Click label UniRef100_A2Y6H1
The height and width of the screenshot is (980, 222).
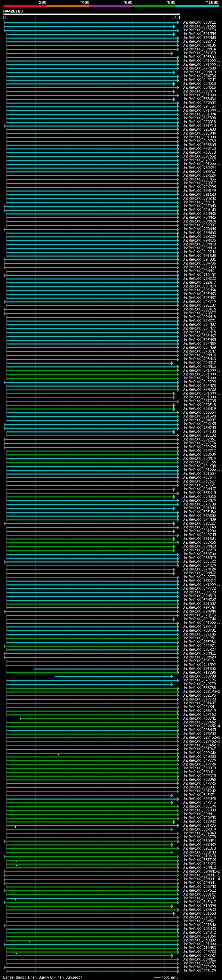[x=199, y=707]
